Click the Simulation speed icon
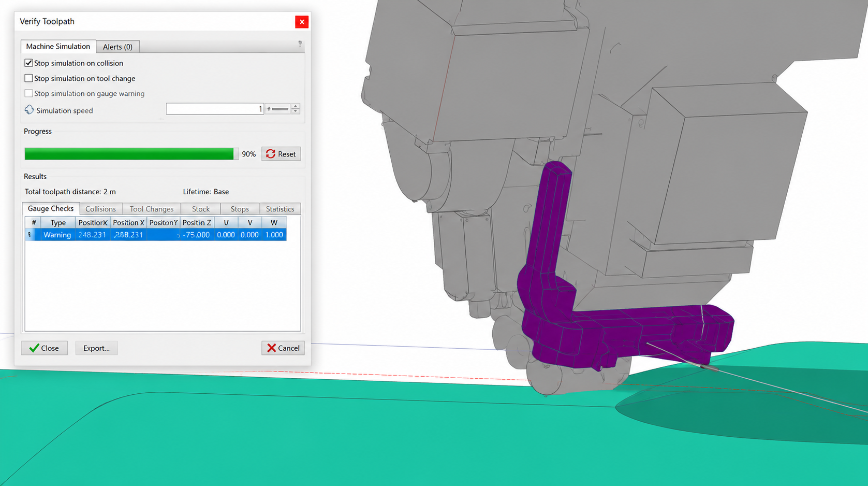Screen dimensions: 868x486 pyautogui.click(x=29, y=110)
